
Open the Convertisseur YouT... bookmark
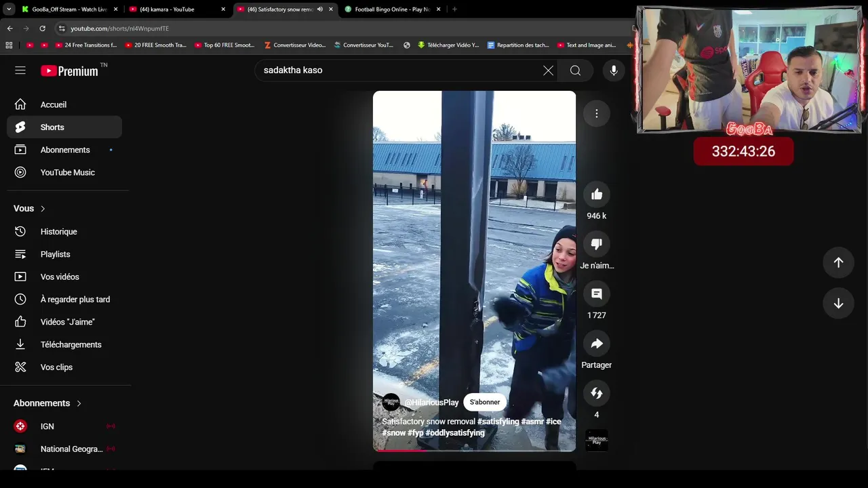pos(363,45)
